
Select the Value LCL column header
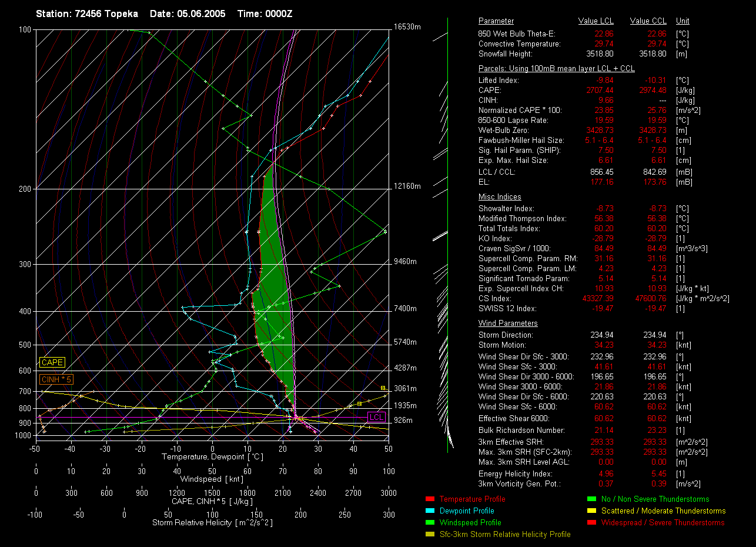point(596,21)
